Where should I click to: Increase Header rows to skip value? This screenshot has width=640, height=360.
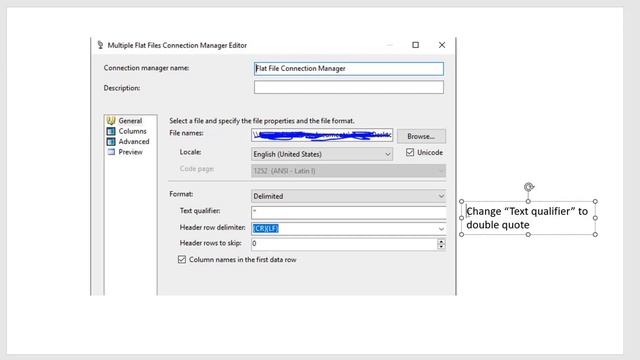click(x=441, y=241)
